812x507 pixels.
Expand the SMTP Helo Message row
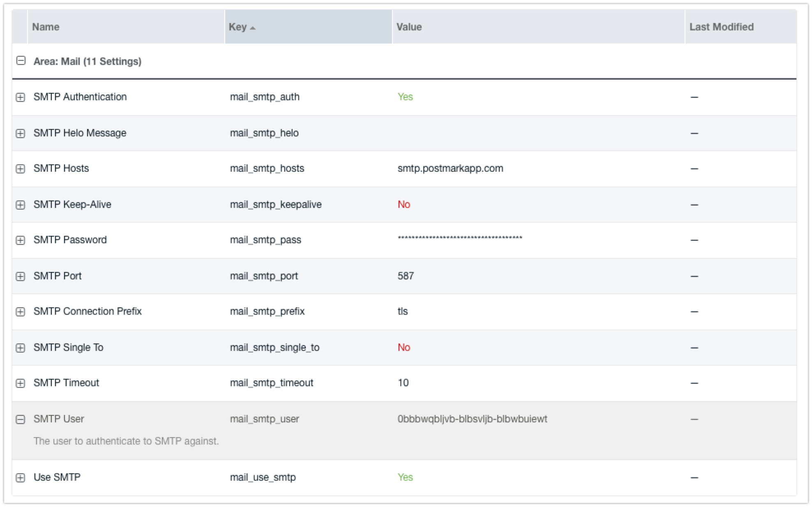(20, 134)
